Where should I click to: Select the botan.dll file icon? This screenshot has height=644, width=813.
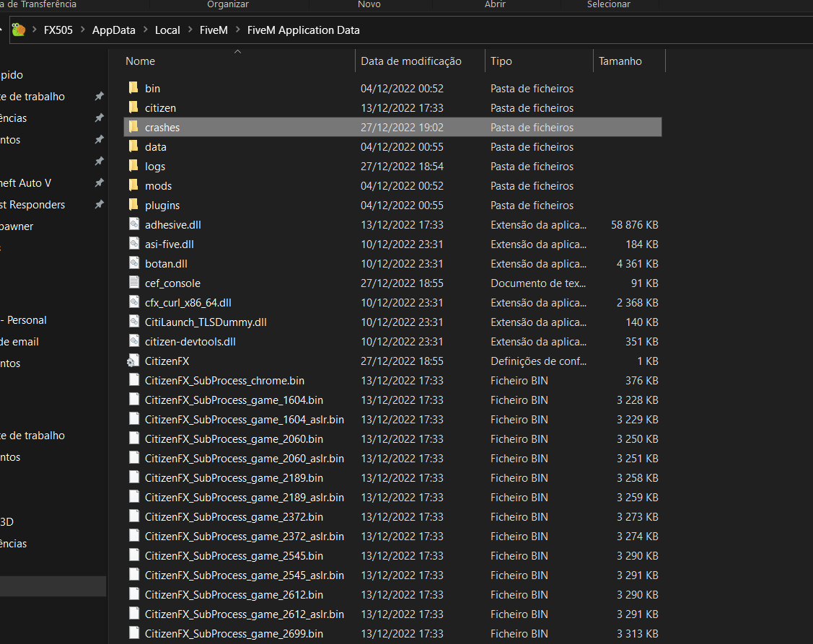133,263
